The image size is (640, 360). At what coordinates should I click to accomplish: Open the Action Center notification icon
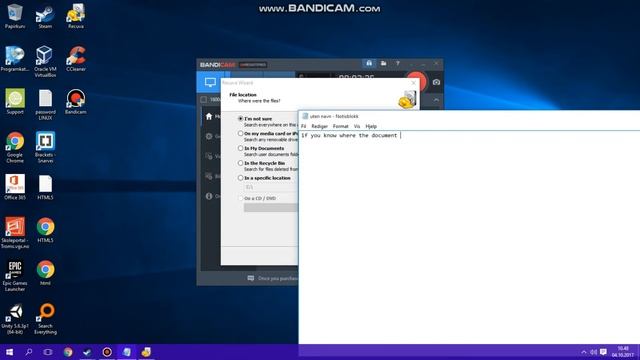pos(603,352)
